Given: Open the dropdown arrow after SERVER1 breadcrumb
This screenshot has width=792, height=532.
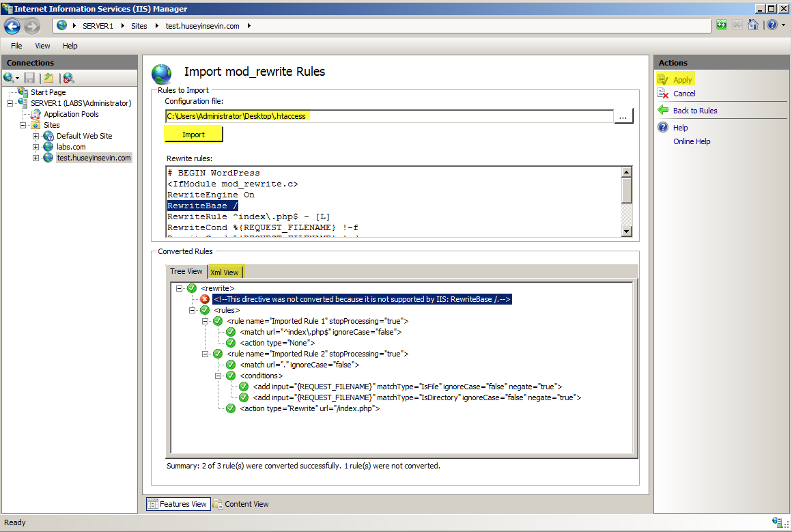Looking at the screenshot, I should 122,26.
